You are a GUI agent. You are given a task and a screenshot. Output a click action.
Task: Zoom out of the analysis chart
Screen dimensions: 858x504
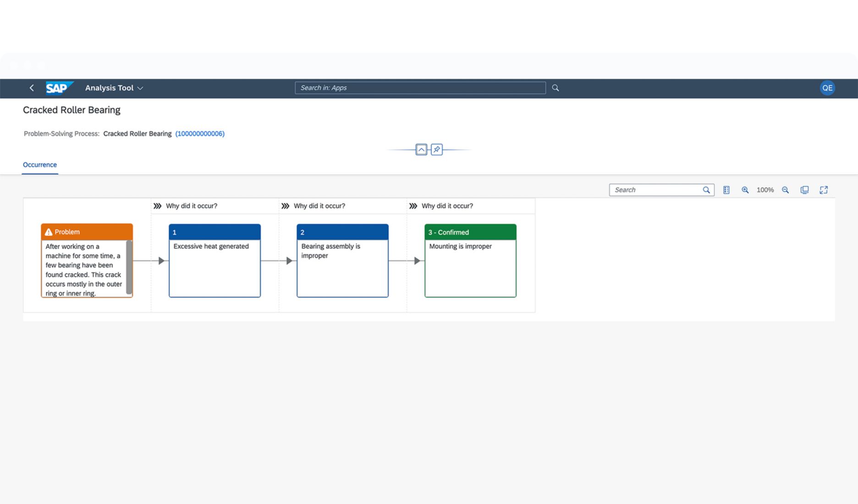pos(786,190)
